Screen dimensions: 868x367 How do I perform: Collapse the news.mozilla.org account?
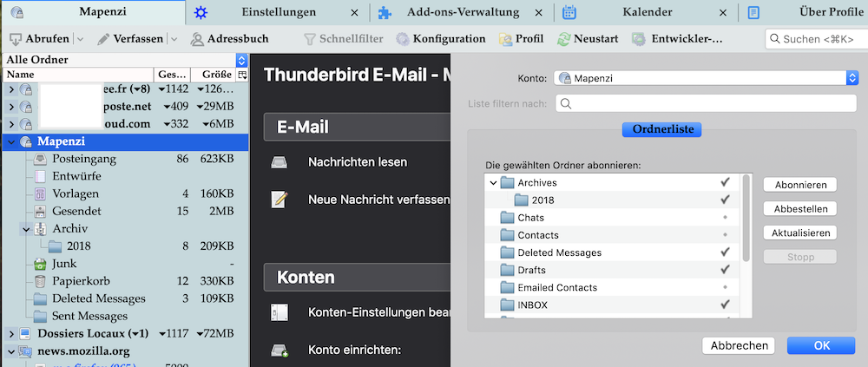(11, 351)
